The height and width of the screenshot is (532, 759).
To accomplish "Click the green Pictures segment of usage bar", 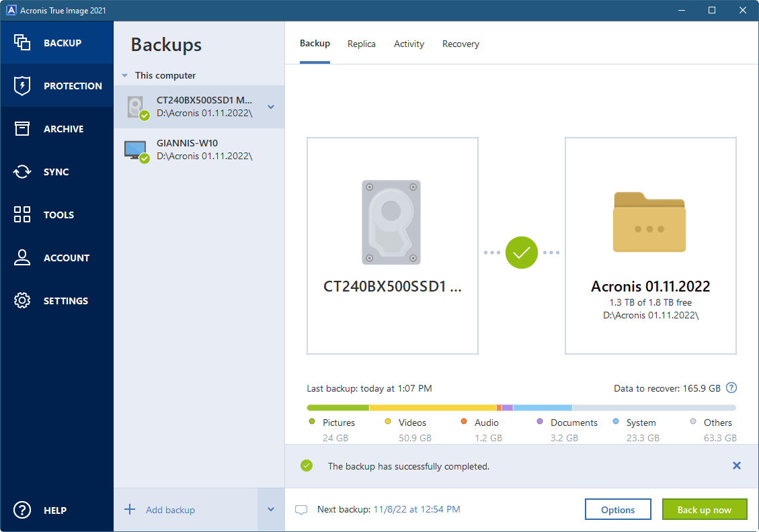I will (338, 408).
